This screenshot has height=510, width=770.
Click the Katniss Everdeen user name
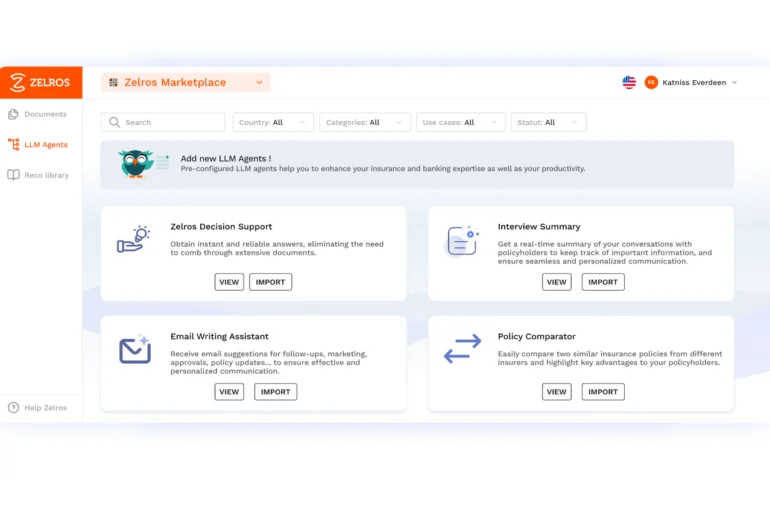pos(694,82)
